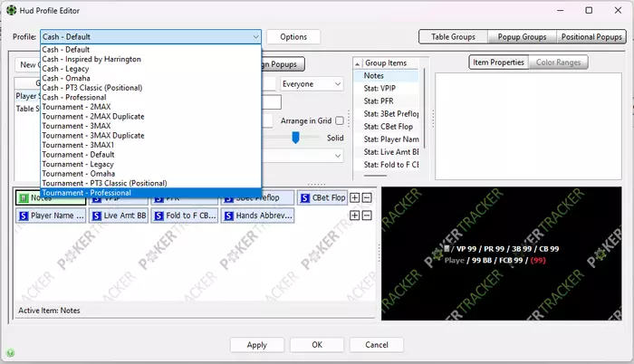634x364 pixels.
Task: Choose Cash - Professional profile
Action: pos(151,98)
